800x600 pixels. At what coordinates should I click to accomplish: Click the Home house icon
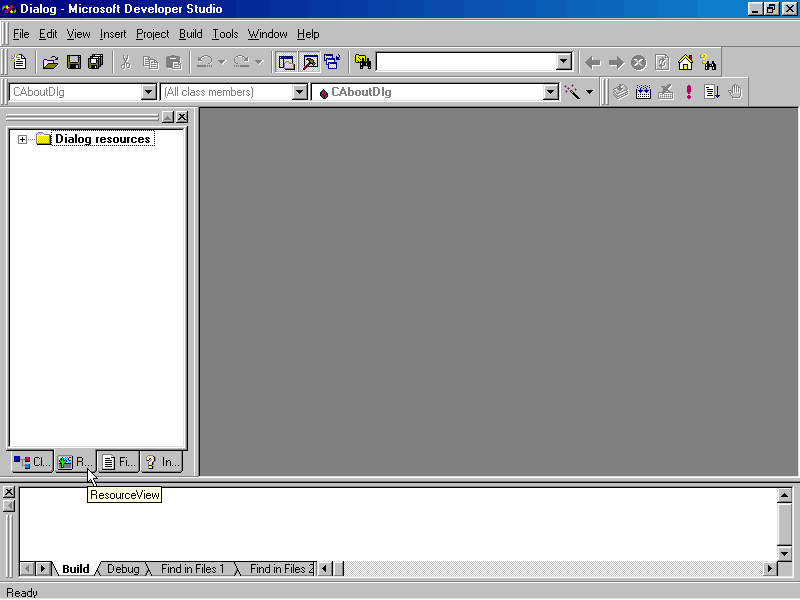coord(685,63)
